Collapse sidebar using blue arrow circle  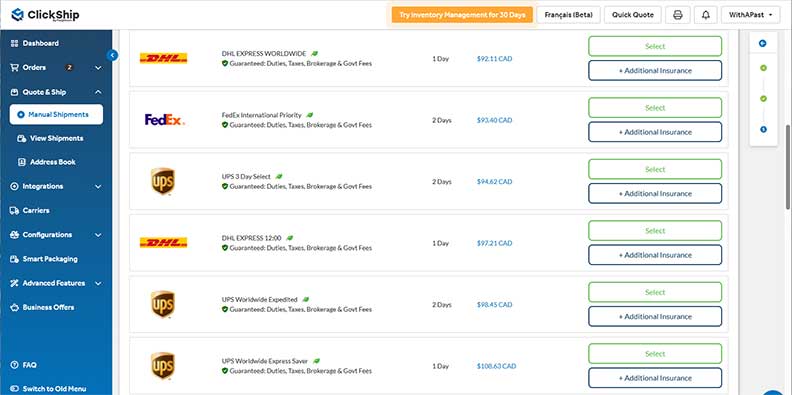point(113,55)
